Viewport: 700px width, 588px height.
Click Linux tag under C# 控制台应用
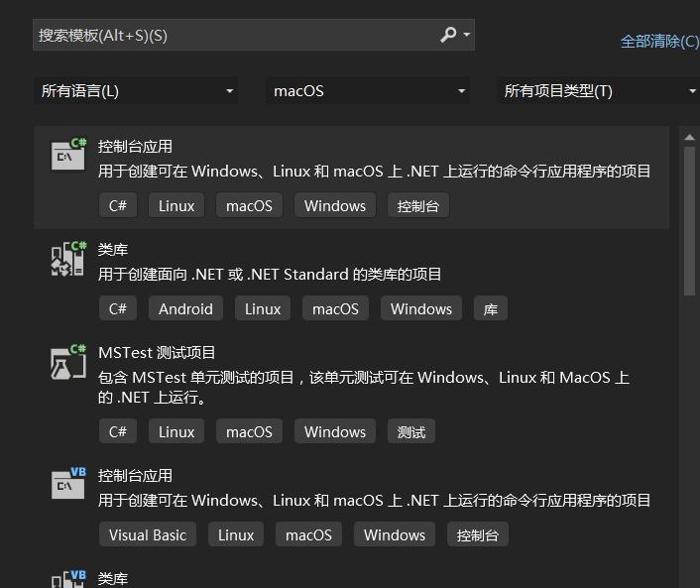176,205
